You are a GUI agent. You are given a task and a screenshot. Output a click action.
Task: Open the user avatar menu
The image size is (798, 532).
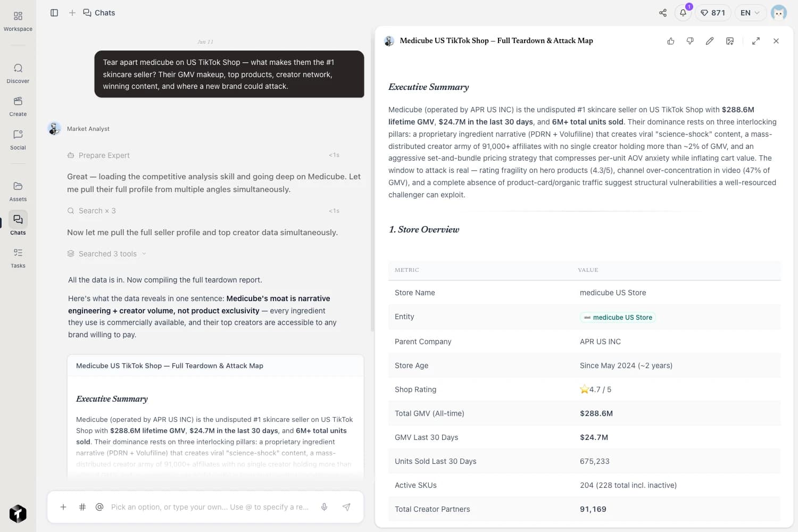click(779, 13)
